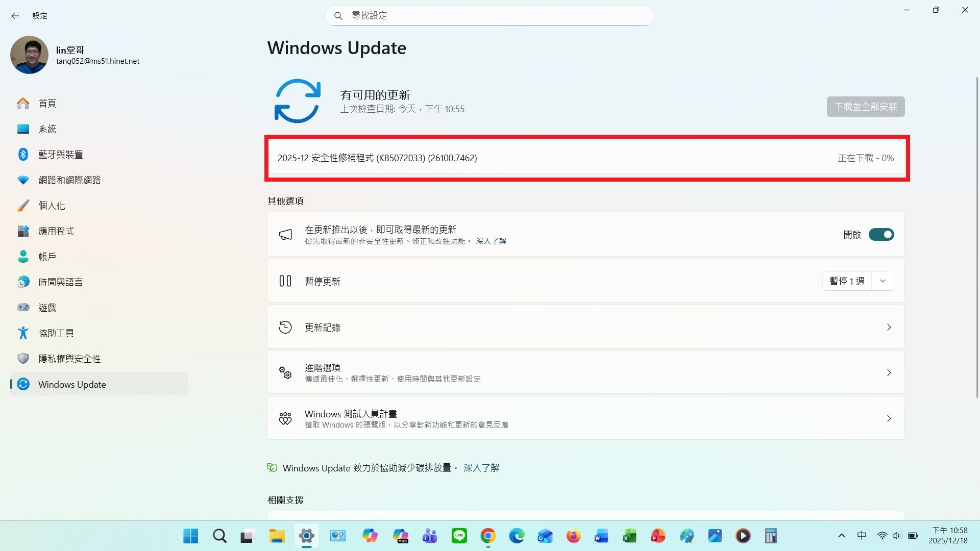
Task: Click the 更新記錄 history clock icon
Action: (x=285, y=327)
